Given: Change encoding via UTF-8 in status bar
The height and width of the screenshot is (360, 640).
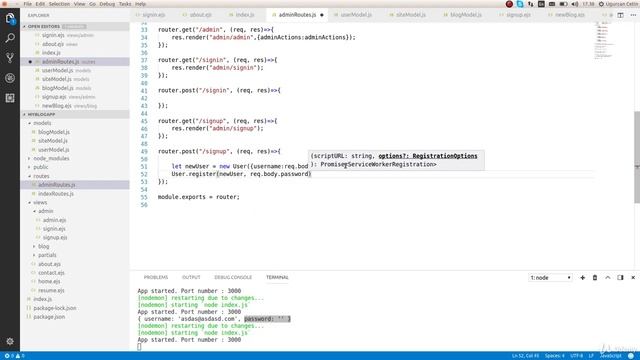Looking at the screenshot, I should coord(576,356).
